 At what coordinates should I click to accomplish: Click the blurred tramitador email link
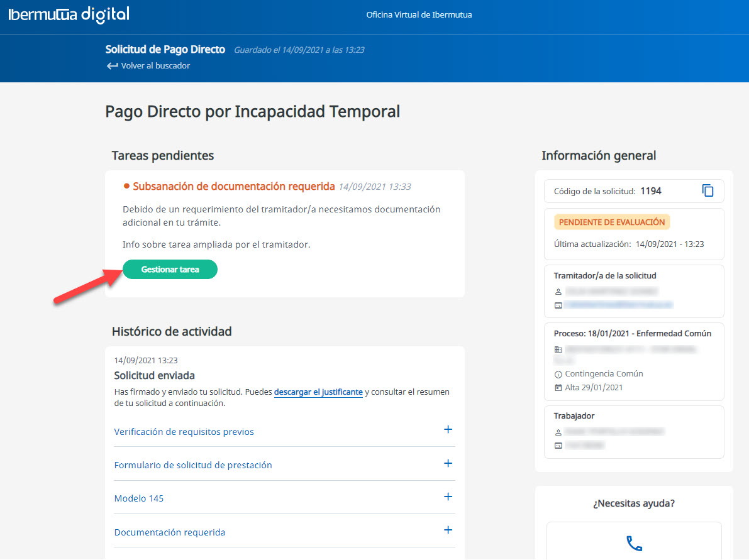pos(618,305)
